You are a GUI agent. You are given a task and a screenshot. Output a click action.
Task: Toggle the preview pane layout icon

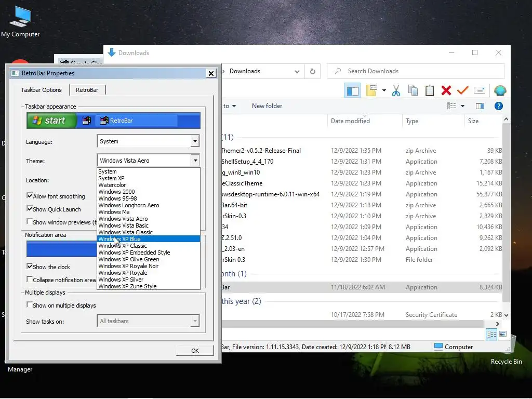click(x=353, y=90)
